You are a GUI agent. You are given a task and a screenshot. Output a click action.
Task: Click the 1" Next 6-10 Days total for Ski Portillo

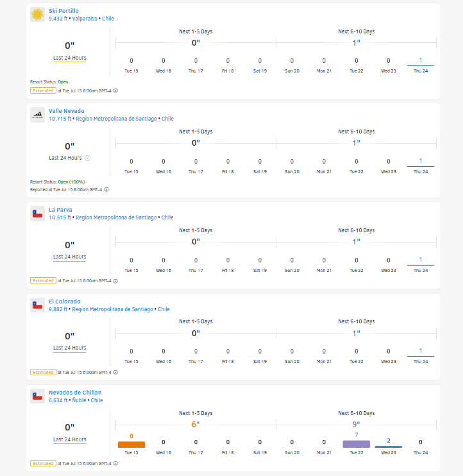356,43
